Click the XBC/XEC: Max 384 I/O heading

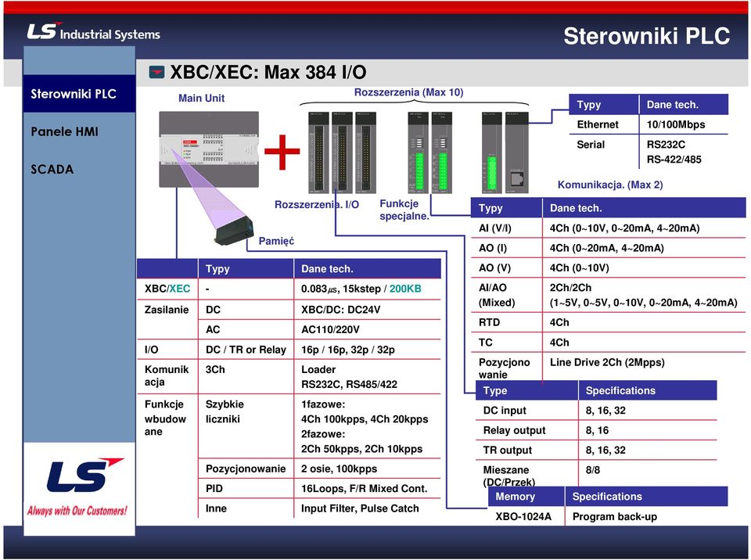268,72
